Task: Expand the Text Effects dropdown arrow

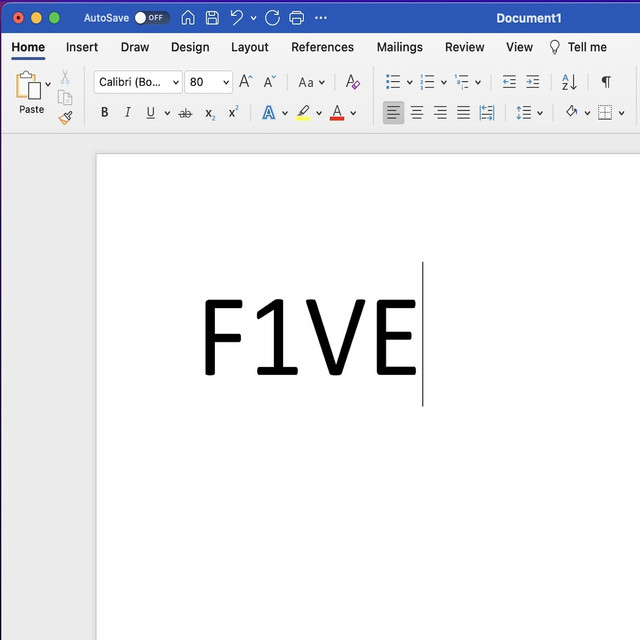Action: pyautogui.click(x=285, y=113)
